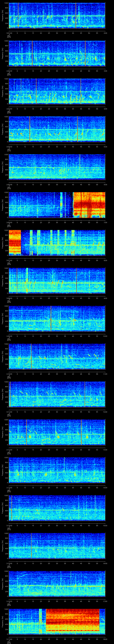Click the '3:08:00' start time label
The height and width of the screenshot is (644, 114).
click(9, 298)
